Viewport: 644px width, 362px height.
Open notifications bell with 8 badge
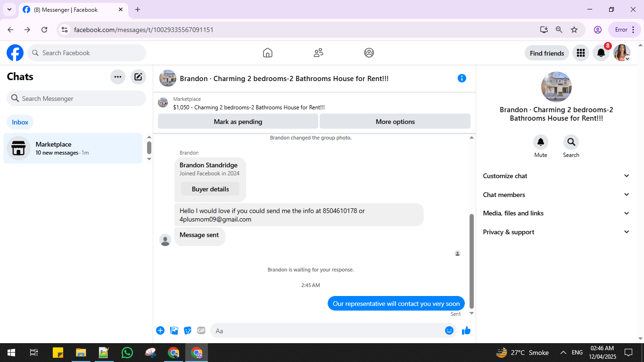tap(601, 53)
